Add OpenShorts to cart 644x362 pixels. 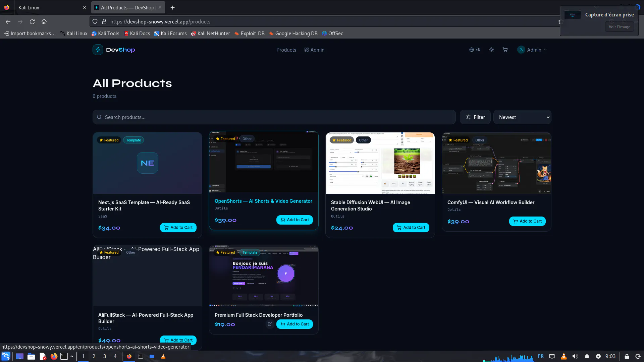[294, 220]
